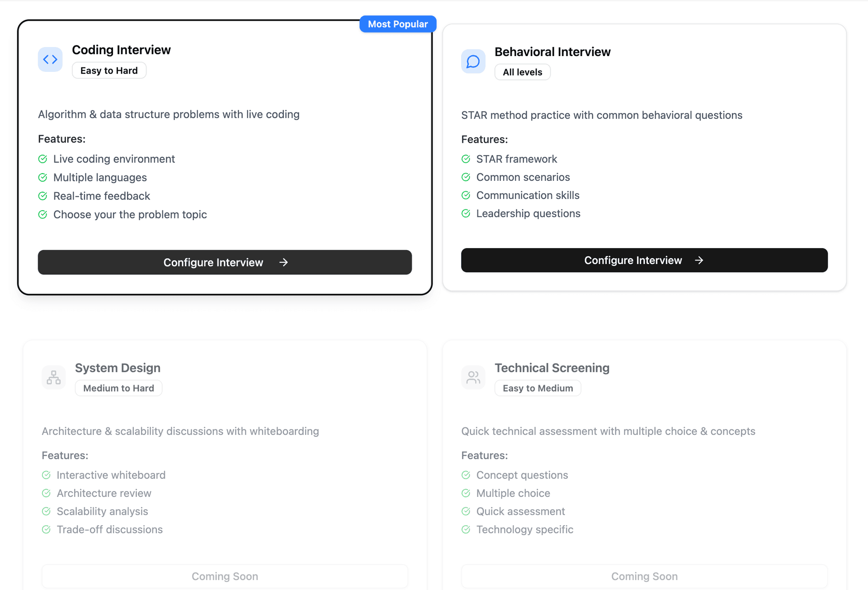Click the arrow inside Coding Interview's Configure button
The width and height of the screenshot is (868, 590).
[x=283, y=262]
